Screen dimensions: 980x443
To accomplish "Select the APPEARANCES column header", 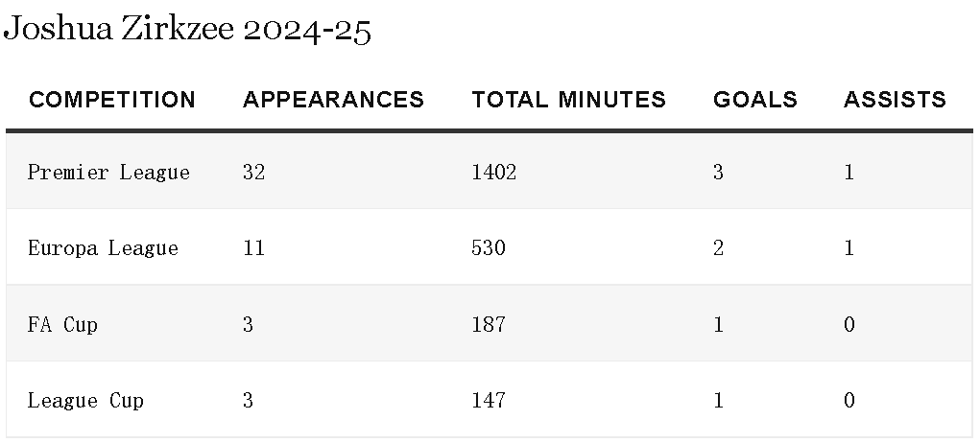I will [333, 100].
